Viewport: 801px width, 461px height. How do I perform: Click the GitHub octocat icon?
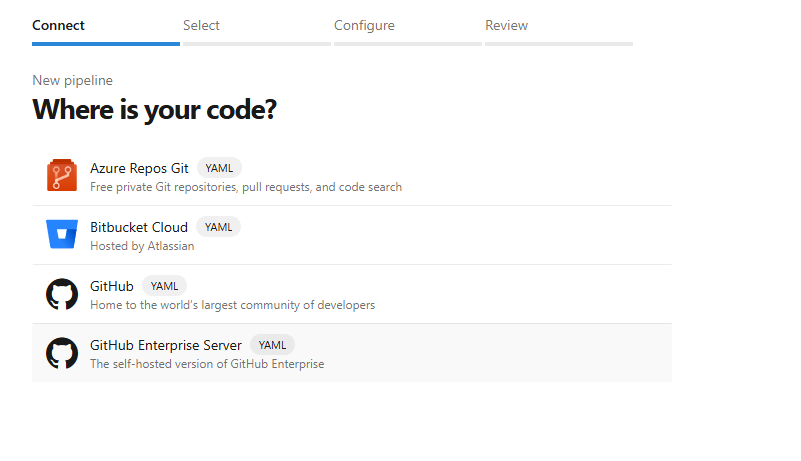point(62,294)
